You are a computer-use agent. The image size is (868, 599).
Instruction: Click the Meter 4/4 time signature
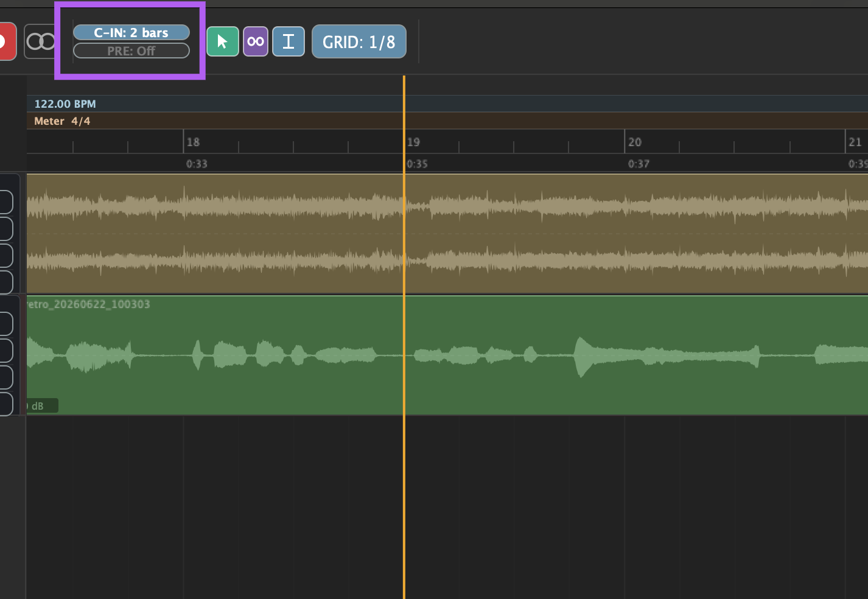tap(62, 121)
